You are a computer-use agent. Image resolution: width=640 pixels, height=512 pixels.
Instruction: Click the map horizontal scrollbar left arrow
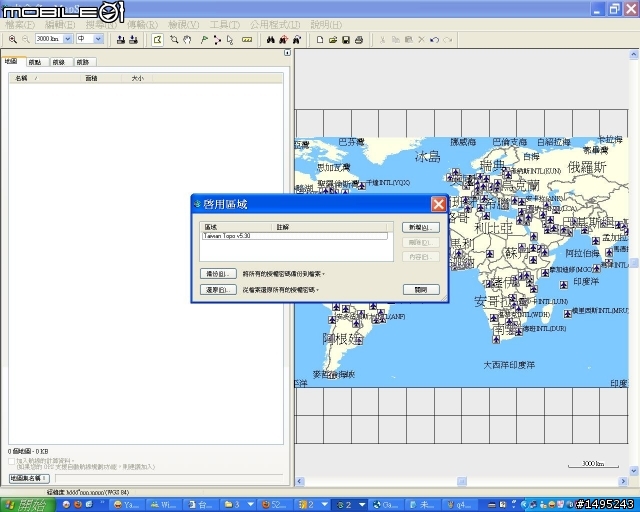point(300,481)
